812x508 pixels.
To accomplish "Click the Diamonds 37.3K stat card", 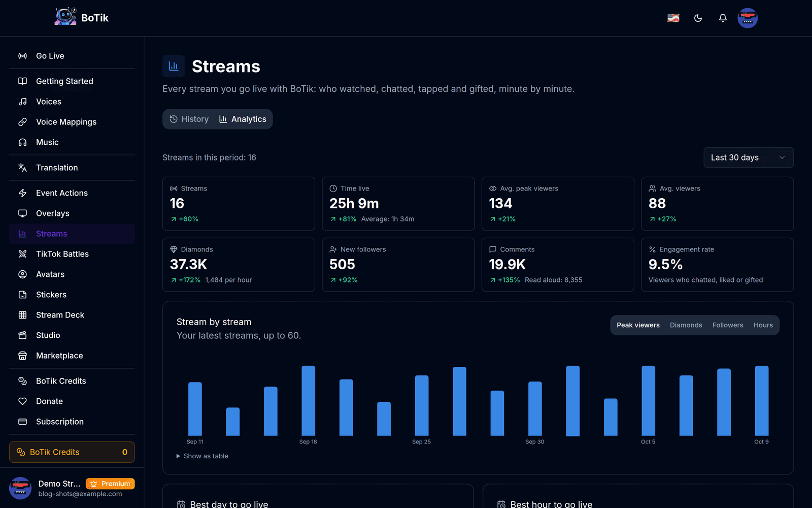I will (x=239, y=265).
